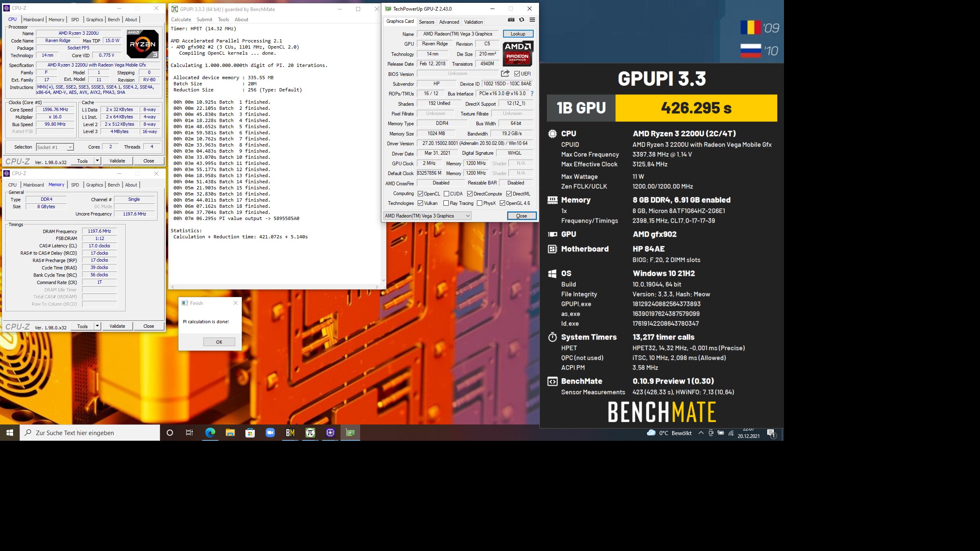Click the Lookup button in GPU-Z
Image resolution: width=980 pixels, height=551 pixels.
518,34
